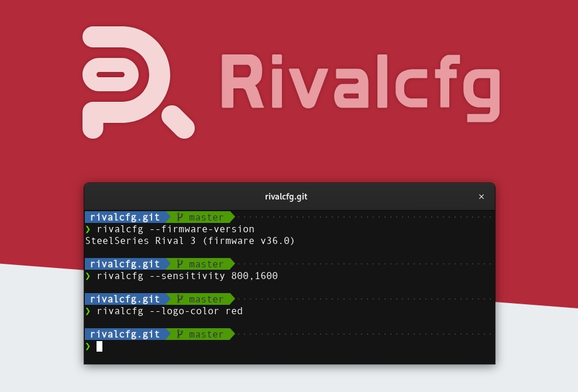Click the prompt arrow before the --sensitivity command

pos(88,276)
